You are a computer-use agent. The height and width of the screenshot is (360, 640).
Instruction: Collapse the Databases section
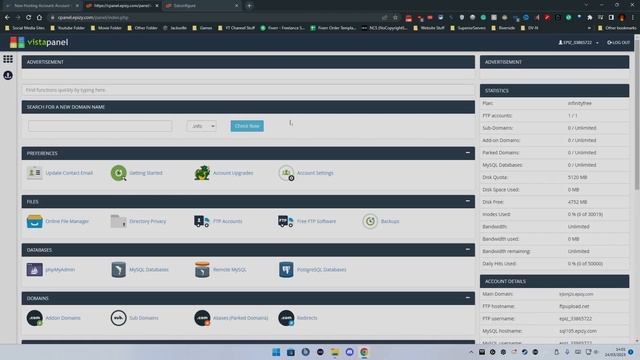tap(468, 249)
